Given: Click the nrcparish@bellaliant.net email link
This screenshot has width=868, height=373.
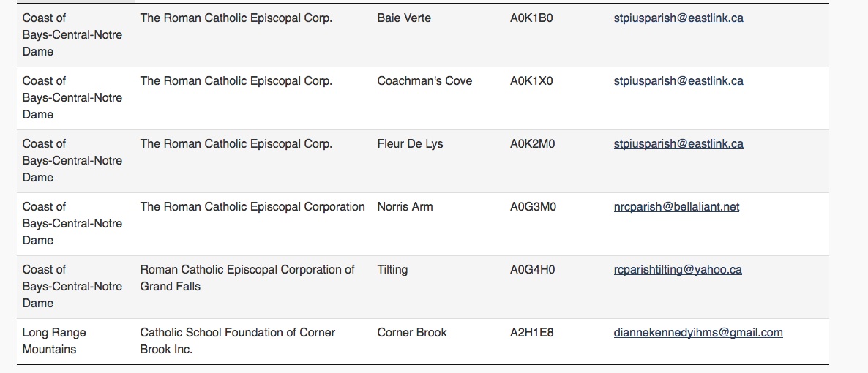Looking at the screenshot, I should pyautogui.click(x=676, y=207).
